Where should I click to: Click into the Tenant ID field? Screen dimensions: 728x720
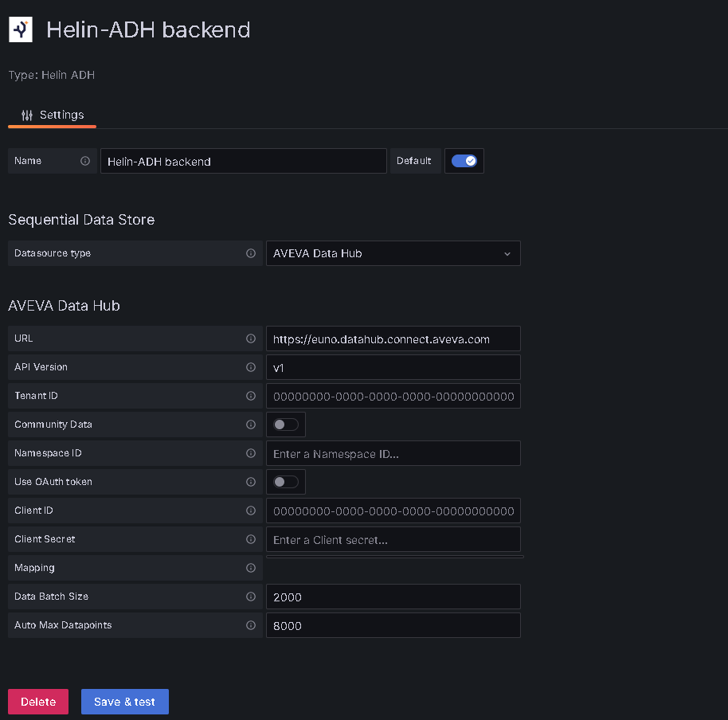[x=393, y=396]
